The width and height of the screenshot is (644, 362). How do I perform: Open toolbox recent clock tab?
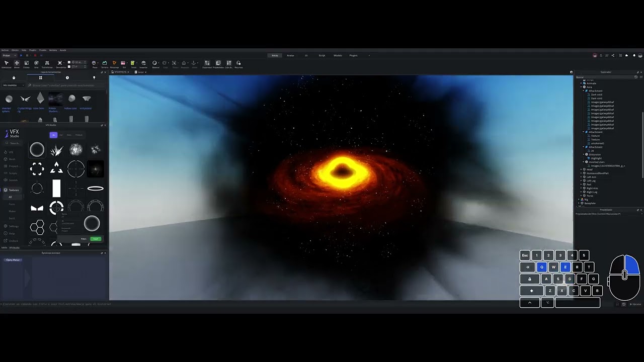pos(67,77)
